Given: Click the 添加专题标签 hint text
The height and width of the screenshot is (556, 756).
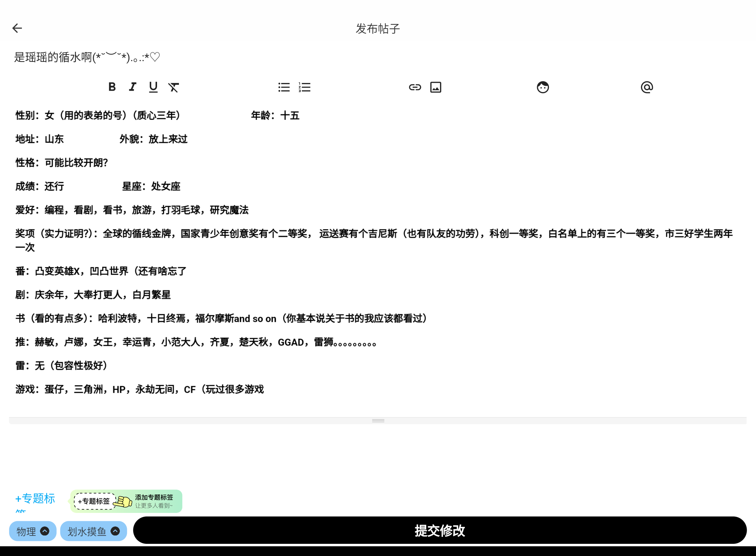Looking at the screenshot, I should pos(154,497).
